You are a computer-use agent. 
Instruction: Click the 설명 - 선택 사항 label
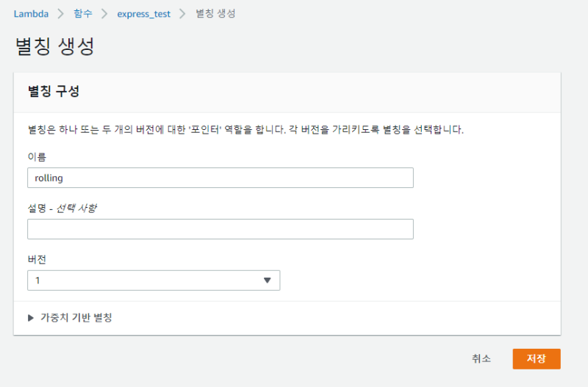tap(62, 208)
